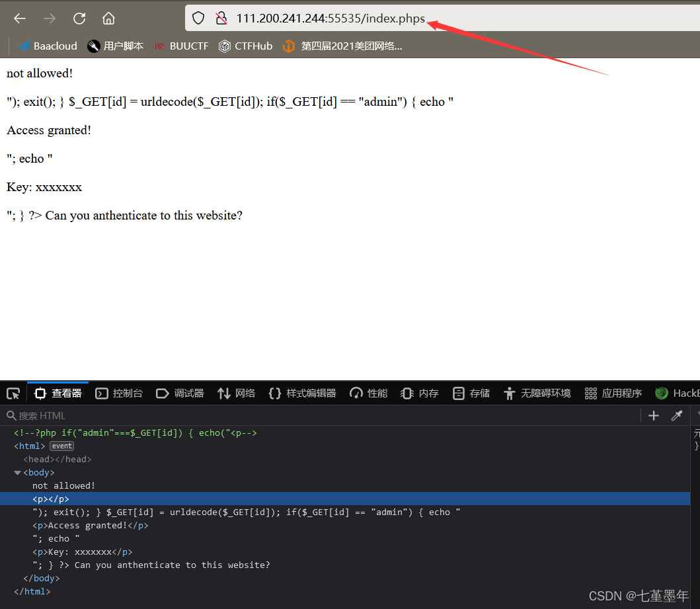The width and height of the screenshot is (700, 609).
Task: Open the HackBar devtools tab
Action: 678,393
